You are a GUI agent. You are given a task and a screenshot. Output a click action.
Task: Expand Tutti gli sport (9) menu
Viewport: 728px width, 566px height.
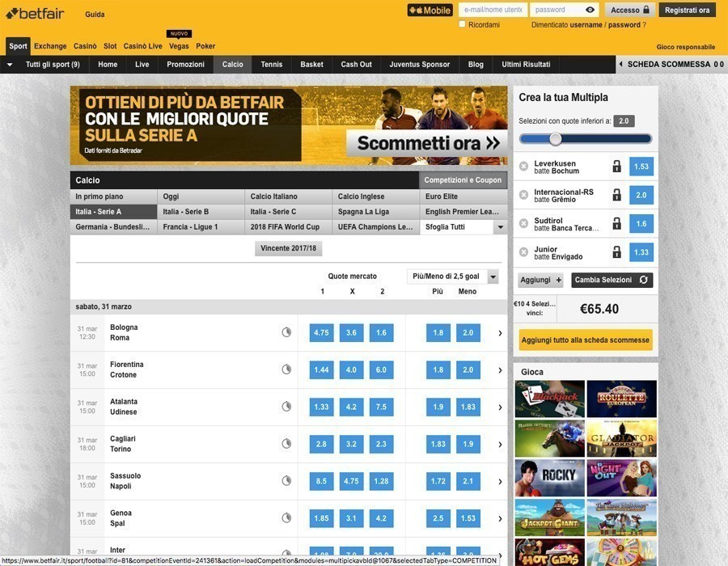44,65
